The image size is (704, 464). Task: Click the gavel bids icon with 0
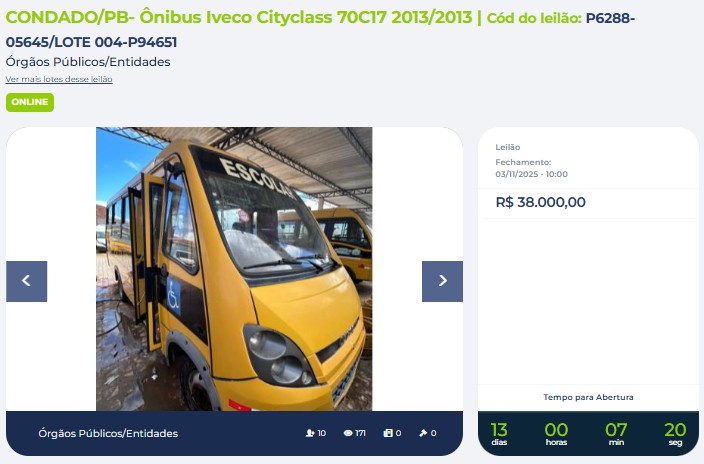coord(423,433)
